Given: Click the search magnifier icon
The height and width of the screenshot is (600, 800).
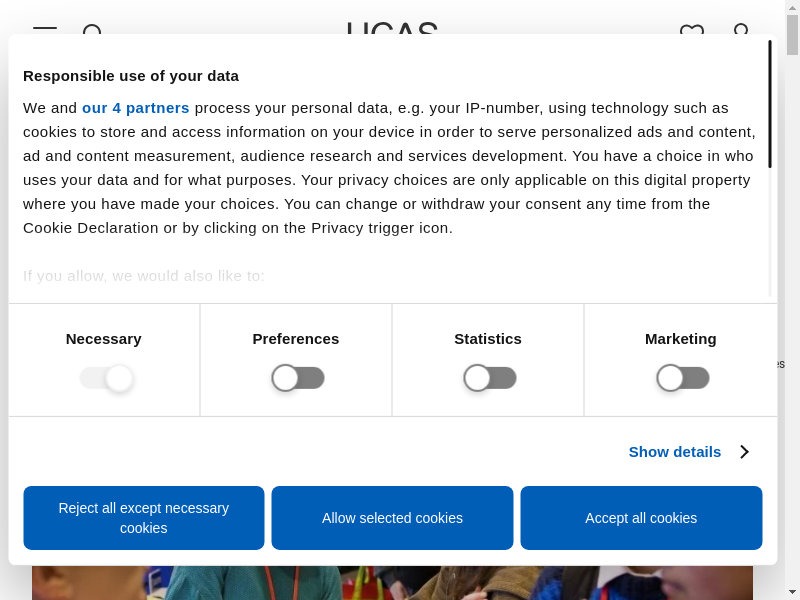Looking at the screenshot, I should [92, 31].
